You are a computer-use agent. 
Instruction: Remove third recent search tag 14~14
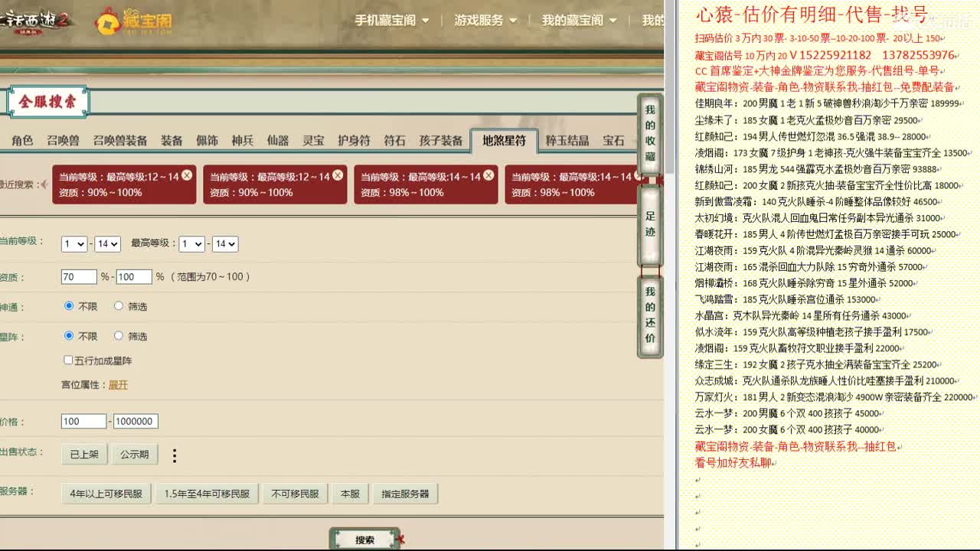coord(488,175)
